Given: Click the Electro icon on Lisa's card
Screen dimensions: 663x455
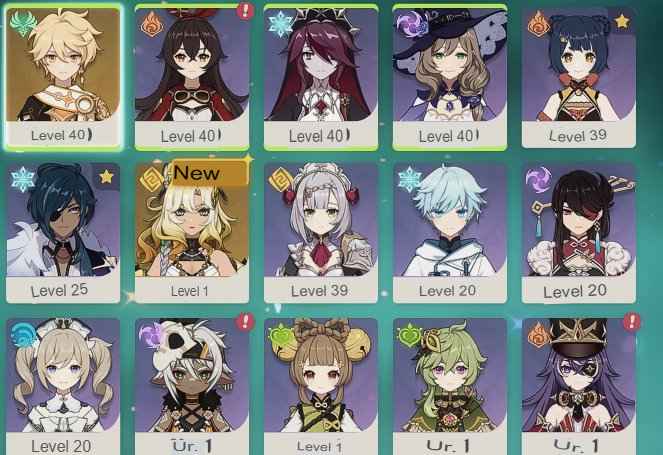Looking at the screenshot, I should tap(409, 23).
